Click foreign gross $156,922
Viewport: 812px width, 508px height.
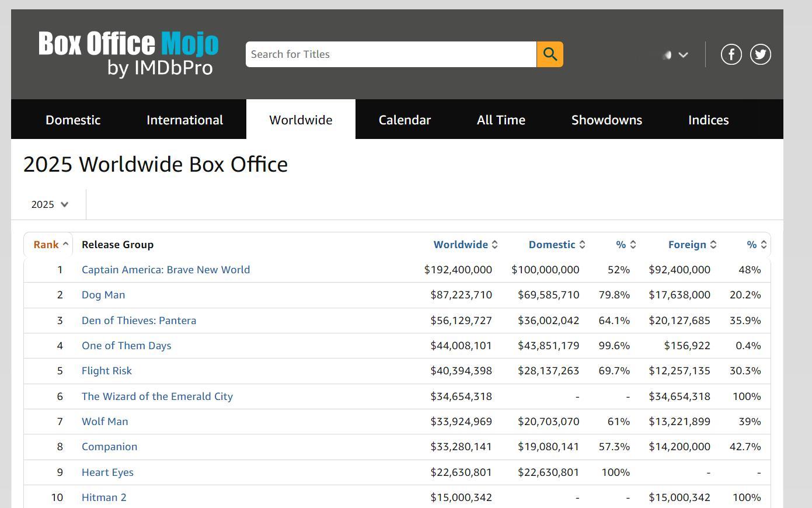[x=687, y=346]
